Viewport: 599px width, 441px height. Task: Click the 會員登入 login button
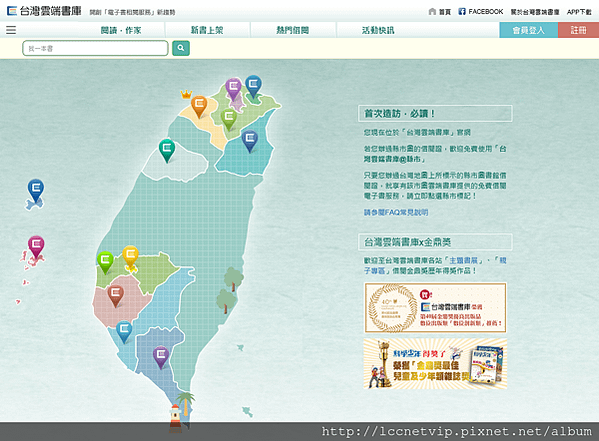click(x=529, y=30)
